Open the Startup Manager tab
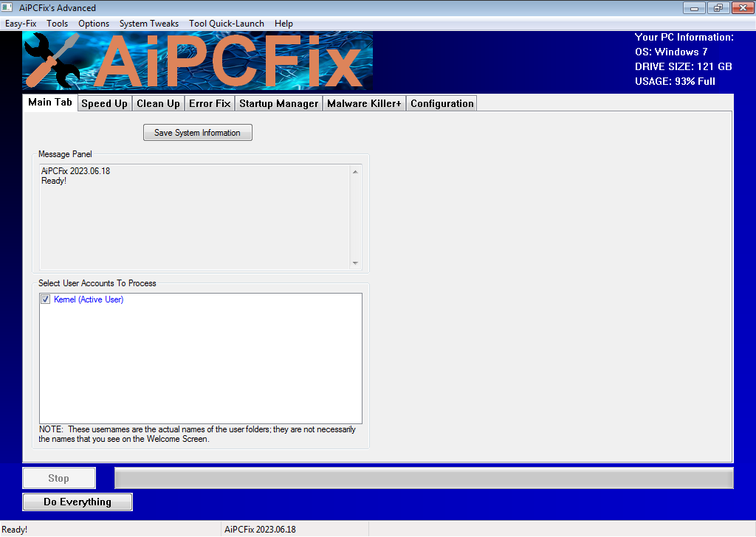756x537 pixels. 278,103
